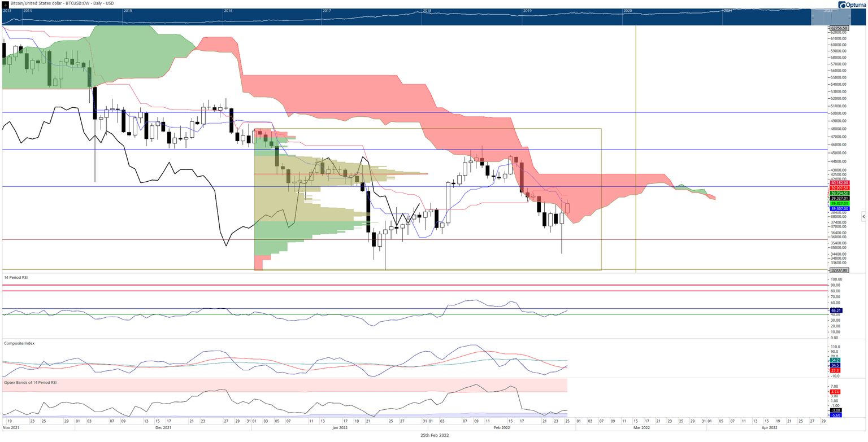Click the 39,997.50 red price tag
868x442 pixels.
(840, 188)
